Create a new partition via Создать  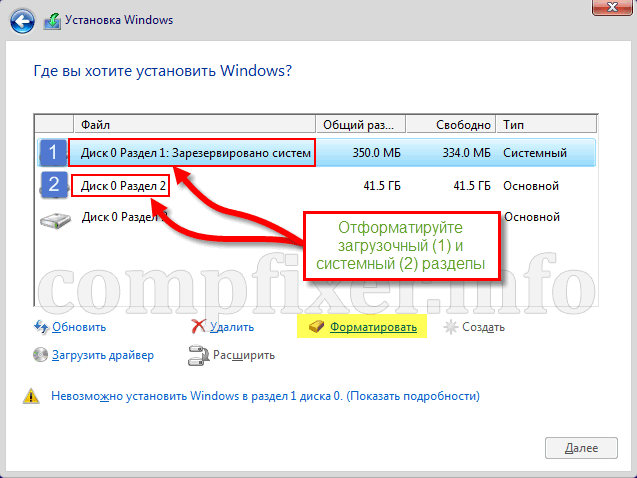(x=483, y=327)
